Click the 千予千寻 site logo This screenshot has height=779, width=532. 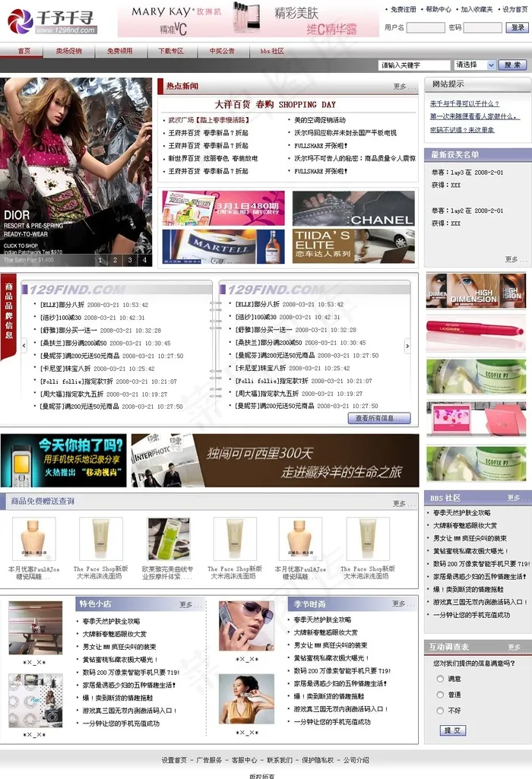tap(52, 21)
